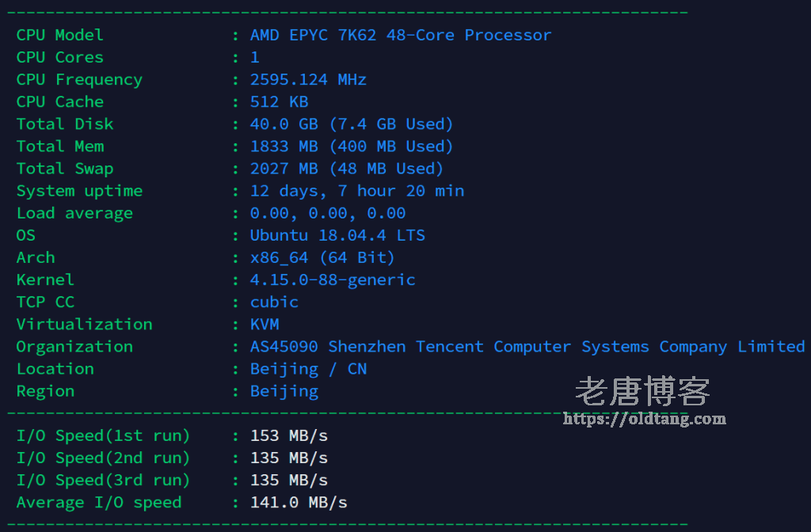Click the Total Swap label

tap(65, 168)
